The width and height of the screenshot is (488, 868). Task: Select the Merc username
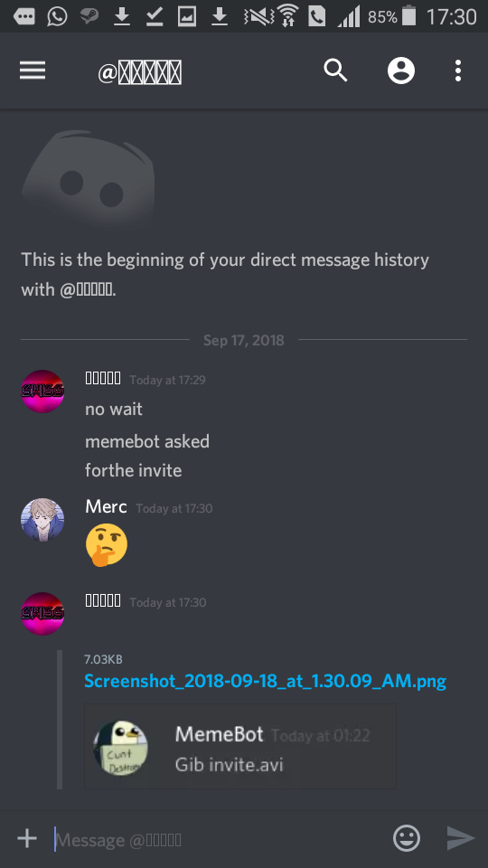click(107, 506)
